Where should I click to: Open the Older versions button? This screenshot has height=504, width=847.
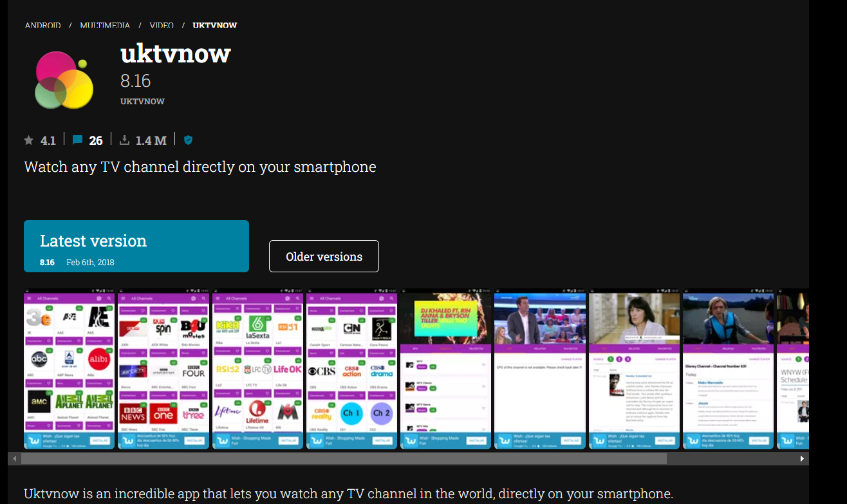coord(324,256)
